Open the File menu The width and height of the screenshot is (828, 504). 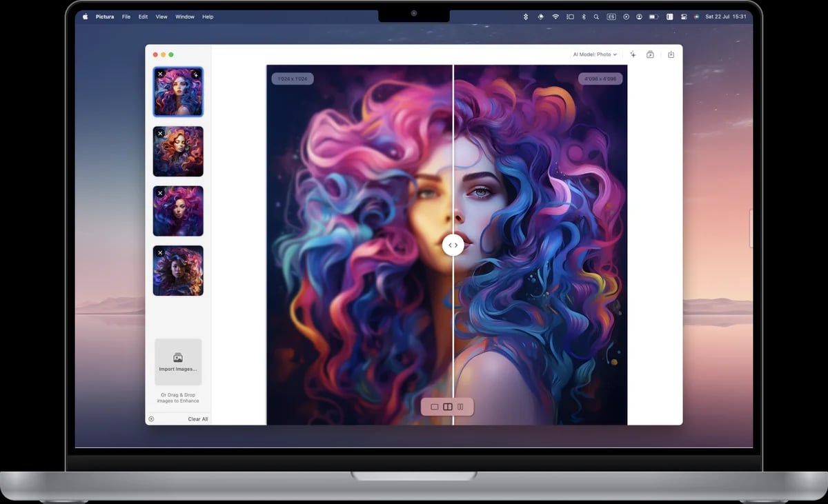coord(126,17)
